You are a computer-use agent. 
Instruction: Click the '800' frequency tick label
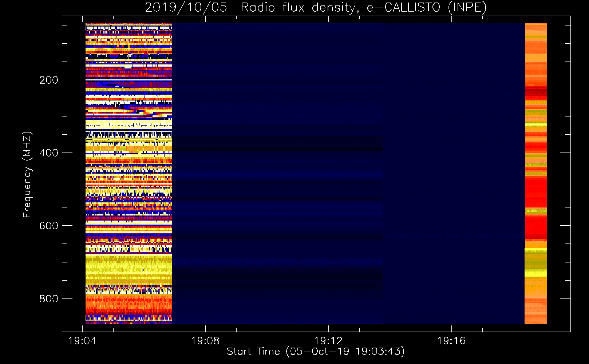point(49,299)
